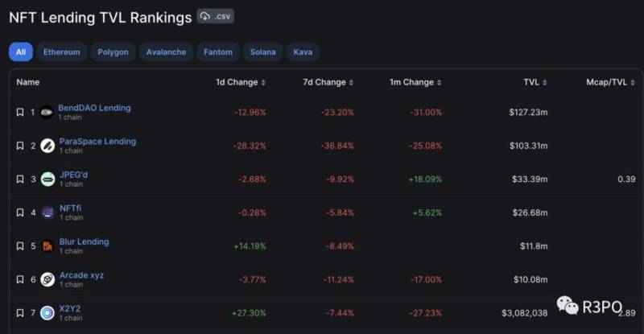644x334 pixels.
Task: Bookmark BendDAO Lending row
Action: [x=19, y=112]
